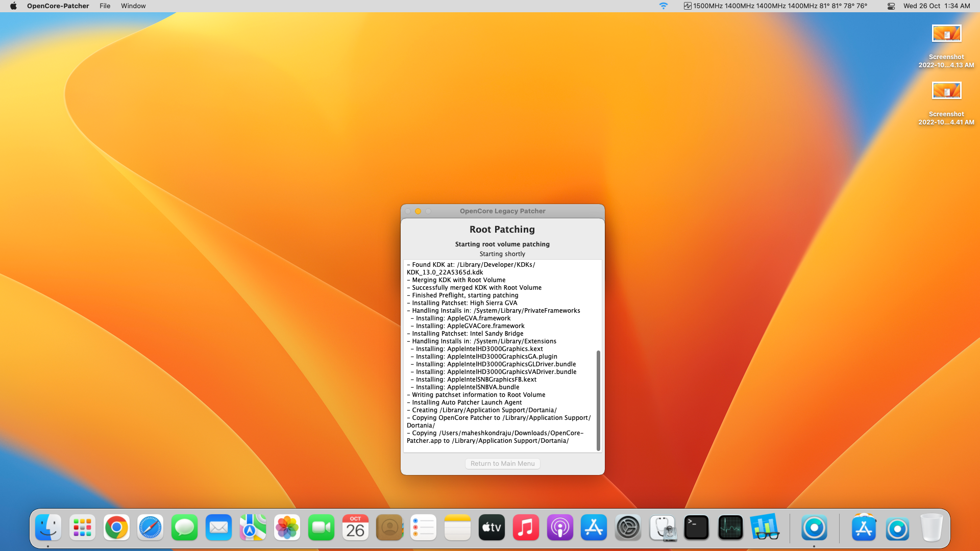The width and height of the screenshot is (980, 551).
Task: Click the Wi-Fi status icon
Action: click(x=663, y=6)
